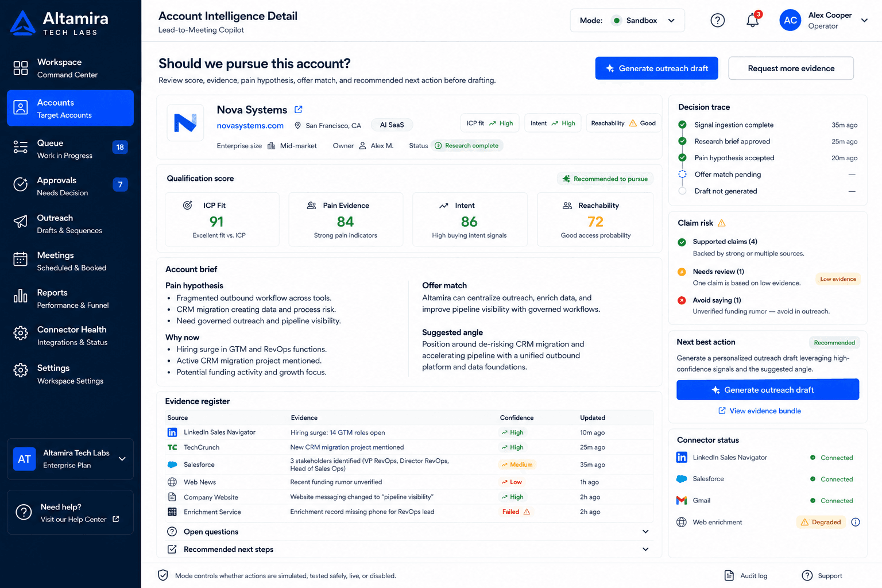Open Settings Workspace Settings
Image resolution: width=882 pixels, height=588 pixels.
[x=70, y=374]
